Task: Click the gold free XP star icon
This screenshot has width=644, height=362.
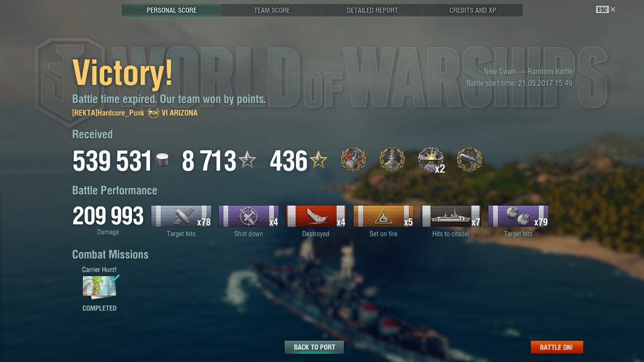Action: [x=319, y=160]
